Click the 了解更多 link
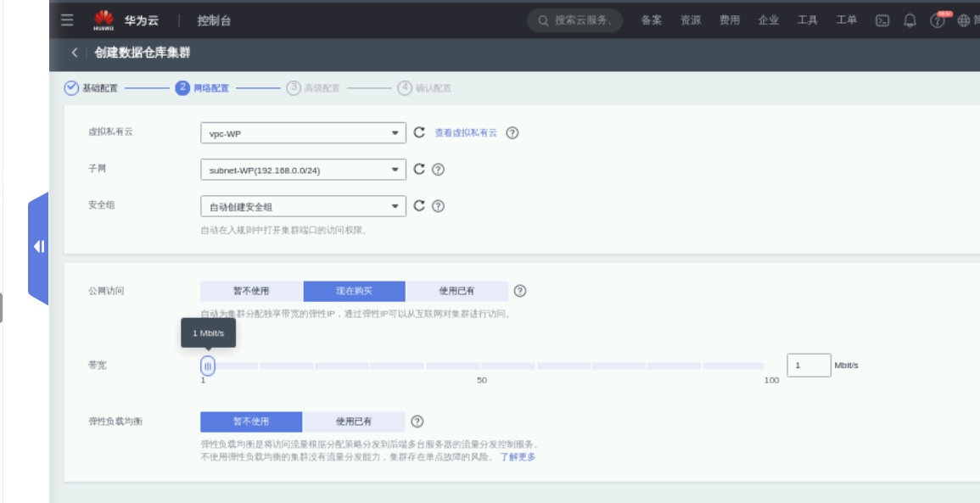 pos(518,457)
